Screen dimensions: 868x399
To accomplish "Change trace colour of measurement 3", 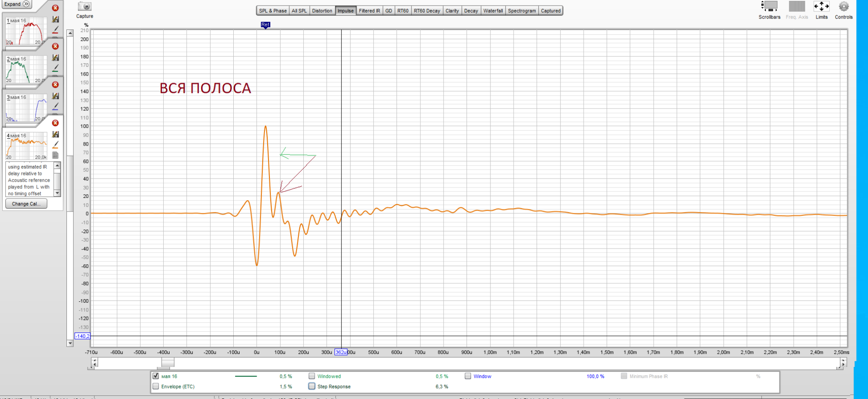I will (56, 107).
